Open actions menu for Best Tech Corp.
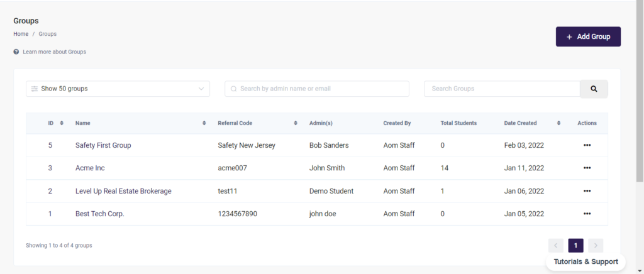Viewport: 644px width, 274px height. (587, 214)
